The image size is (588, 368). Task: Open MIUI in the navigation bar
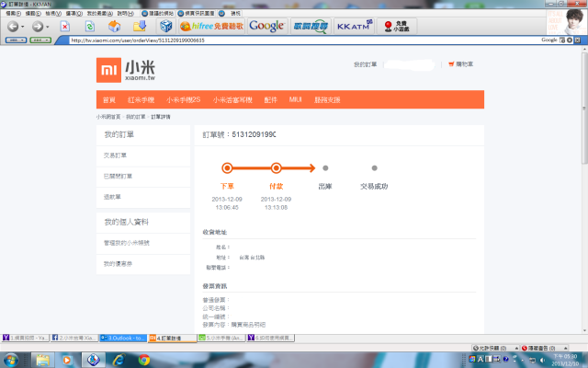(296, 99)
